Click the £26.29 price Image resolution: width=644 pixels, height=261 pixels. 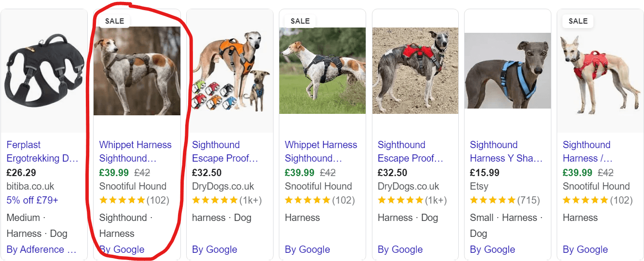21,172
